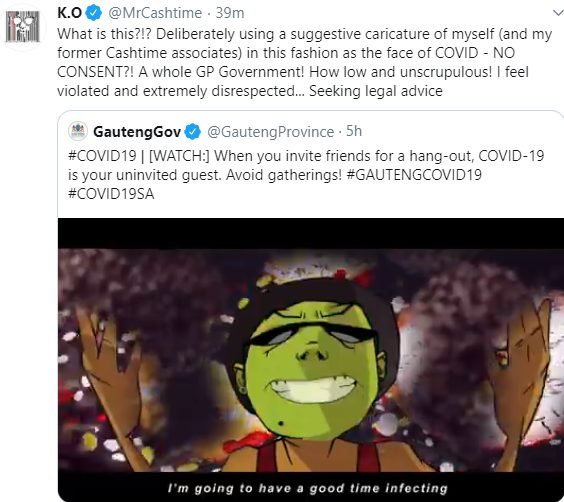Click the video subtitle caption text
The height and width of the screenshot is (502, 564).
click(x=308, y=488)
